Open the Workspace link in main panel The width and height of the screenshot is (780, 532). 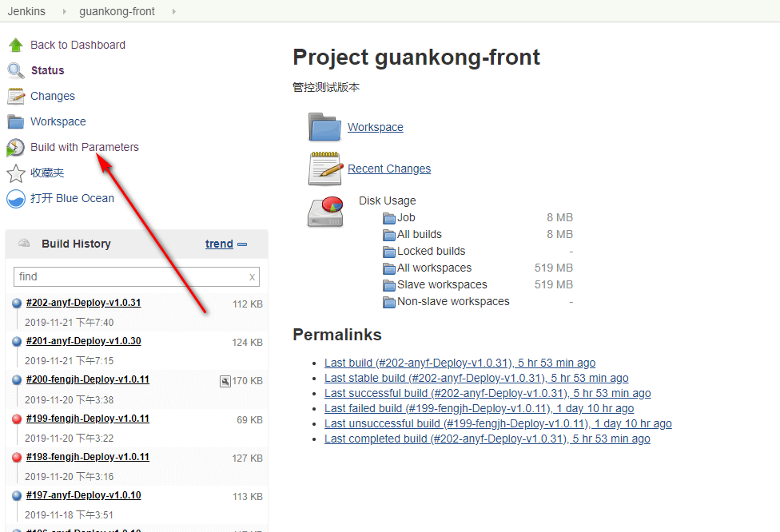pyautogui.click(x=376, y=127)
